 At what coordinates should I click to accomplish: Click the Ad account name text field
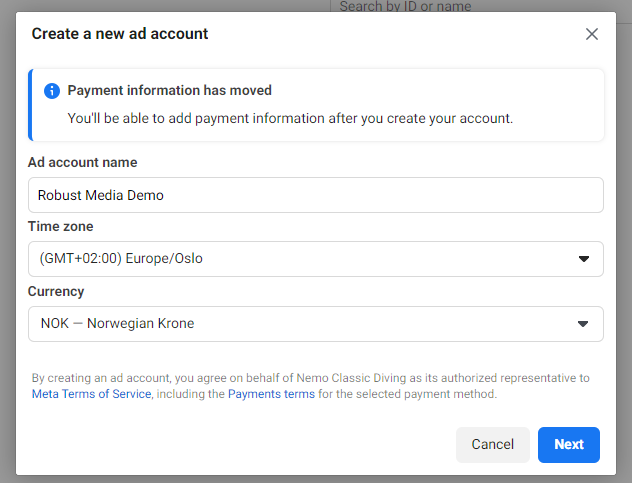[x=315, y=195]
